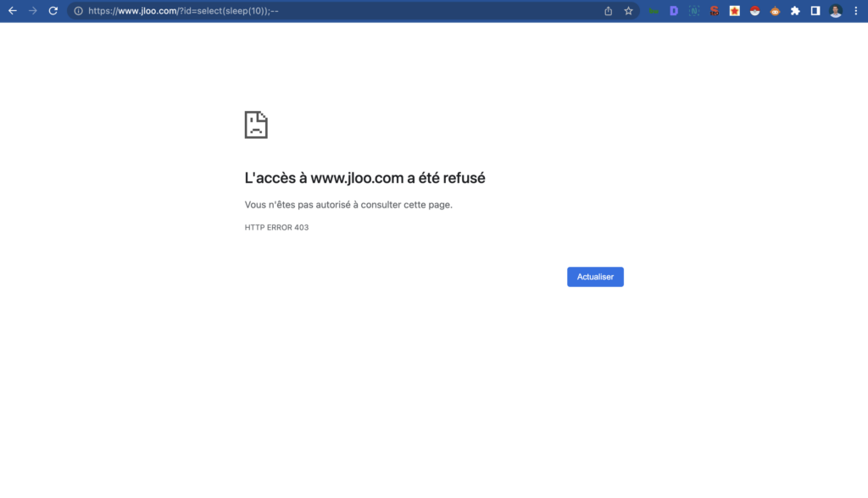Screen dimensions: 868x498
Task: Open the orange robot extension
Action: point(775,10)
